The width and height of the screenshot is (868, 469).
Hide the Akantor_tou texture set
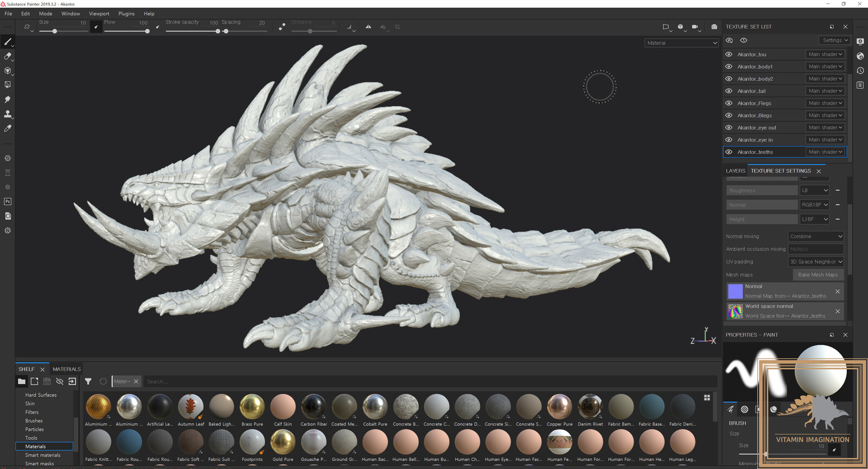pyautogui.click(x=729, y=54)
